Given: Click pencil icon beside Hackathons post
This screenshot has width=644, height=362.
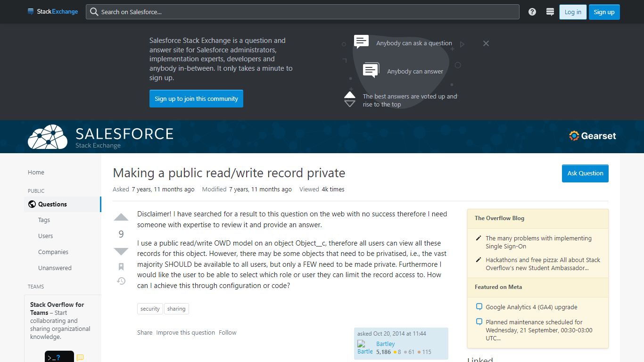Looking at the screenshot, I should coord(479,260).
